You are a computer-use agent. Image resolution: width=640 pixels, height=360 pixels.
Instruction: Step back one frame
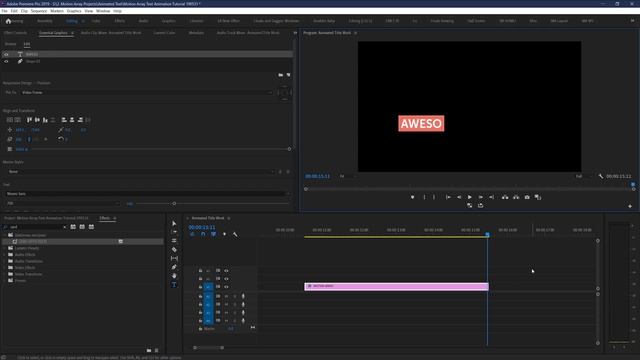[459, 197]
